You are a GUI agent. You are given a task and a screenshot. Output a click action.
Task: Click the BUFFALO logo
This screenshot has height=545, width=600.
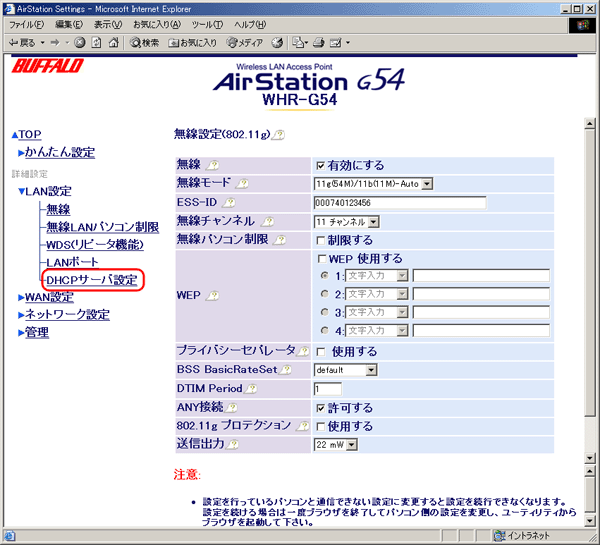[47, 66]
